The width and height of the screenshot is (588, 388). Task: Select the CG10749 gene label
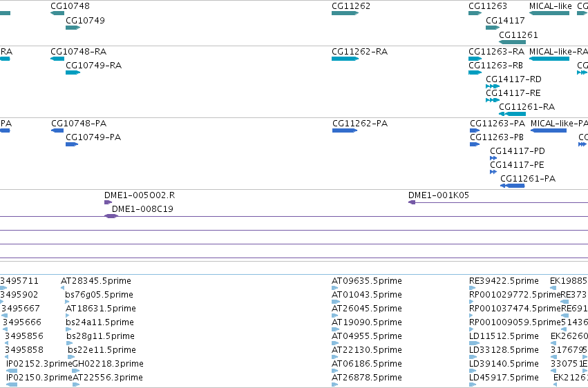pyautogui.click(x=85, y=21)
